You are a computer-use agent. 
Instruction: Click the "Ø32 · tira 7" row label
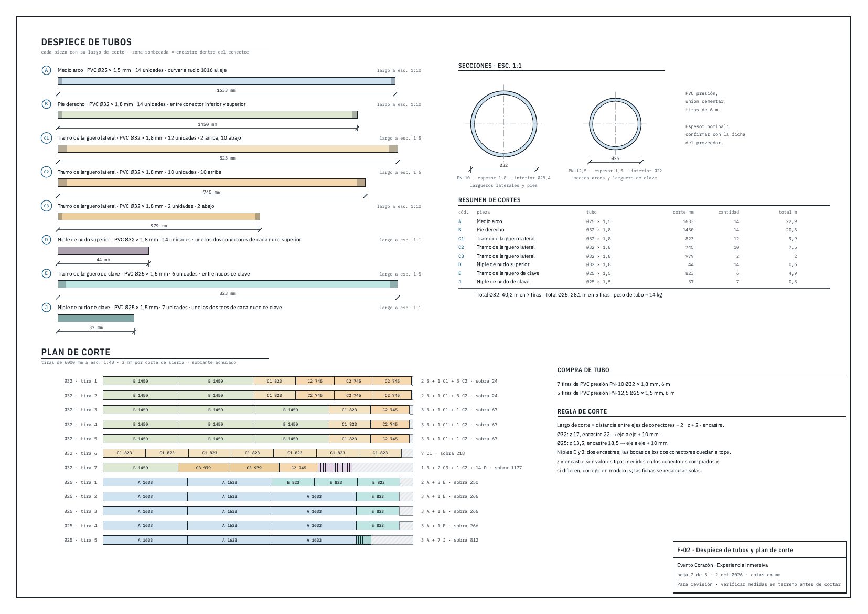tap(81, 468)
